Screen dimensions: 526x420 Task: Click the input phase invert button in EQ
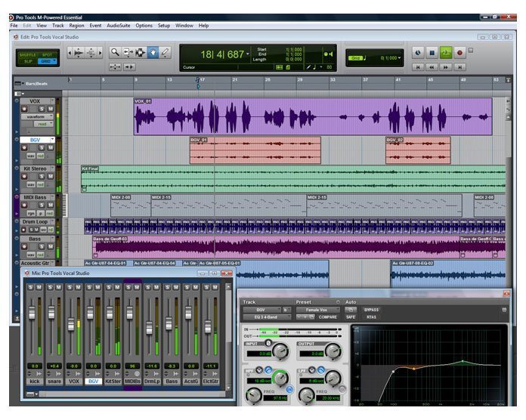pos(268,343)
